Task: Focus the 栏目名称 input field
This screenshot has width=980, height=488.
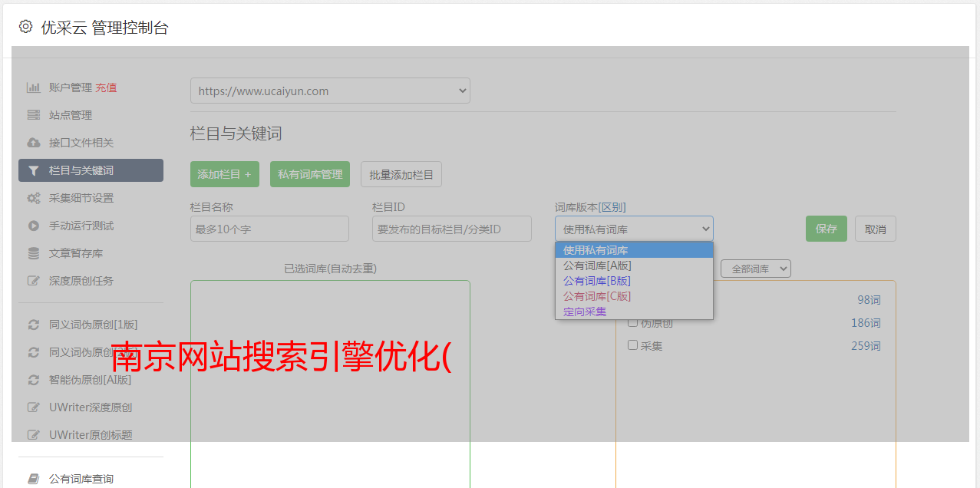Action: point(269,229)
